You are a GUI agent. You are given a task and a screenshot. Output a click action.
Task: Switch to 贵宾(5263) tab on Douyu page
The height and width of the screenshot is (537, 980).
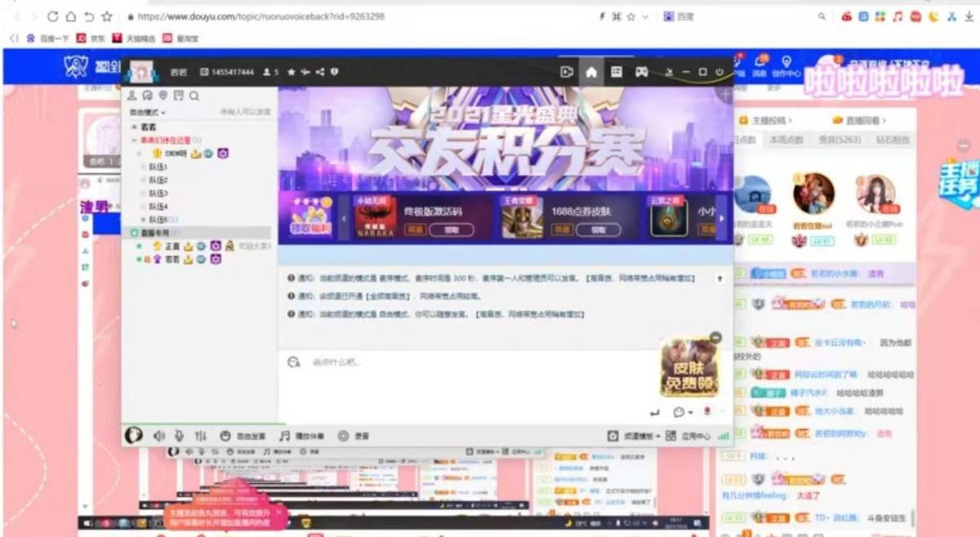coord(840,140)
